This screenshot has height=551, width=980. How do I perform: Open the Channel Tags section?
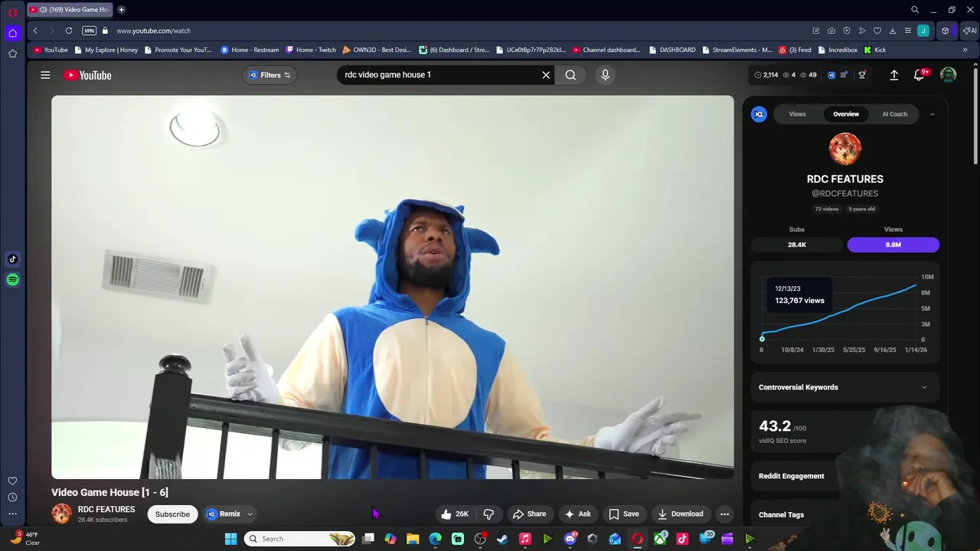(781, 515)
